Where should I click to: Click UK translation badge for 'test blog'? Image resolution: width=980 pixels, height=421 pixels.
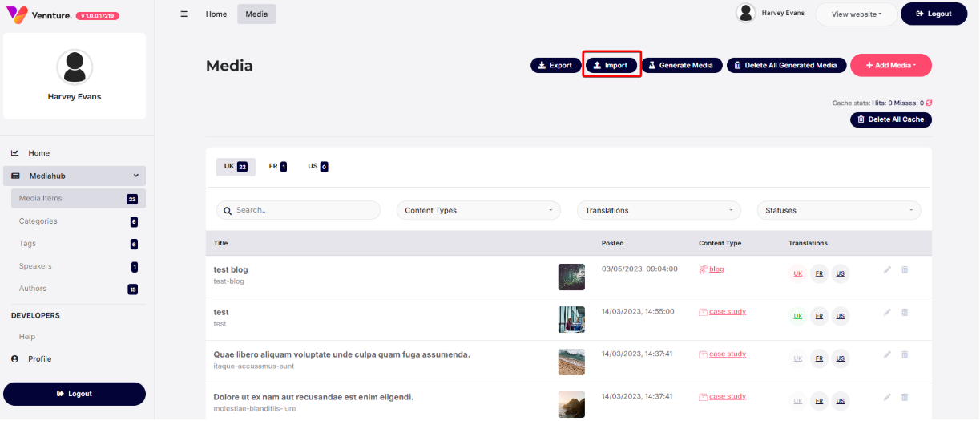(798, 273)
